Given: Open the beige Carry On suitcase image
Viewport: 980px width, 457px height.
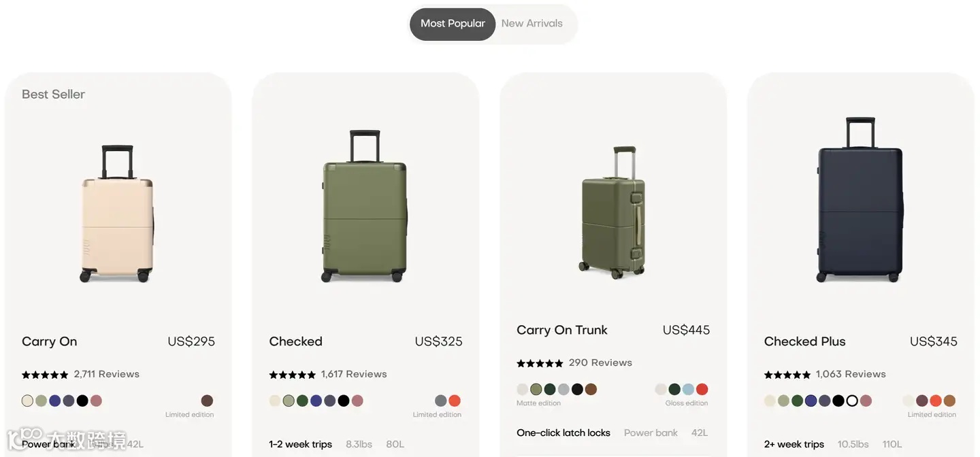Looking at the screenshot, I should pyautogui.click(x=117, y=214).
